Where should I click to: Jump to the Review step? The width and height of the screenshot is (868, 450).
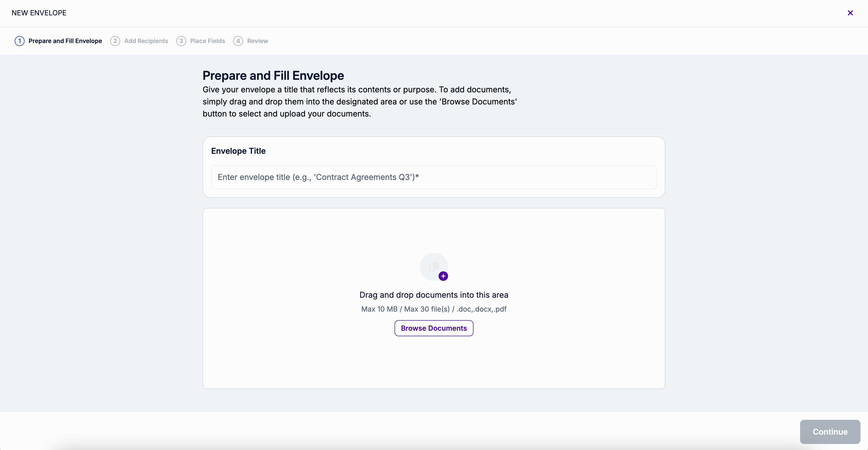click(x=257, y=41)
